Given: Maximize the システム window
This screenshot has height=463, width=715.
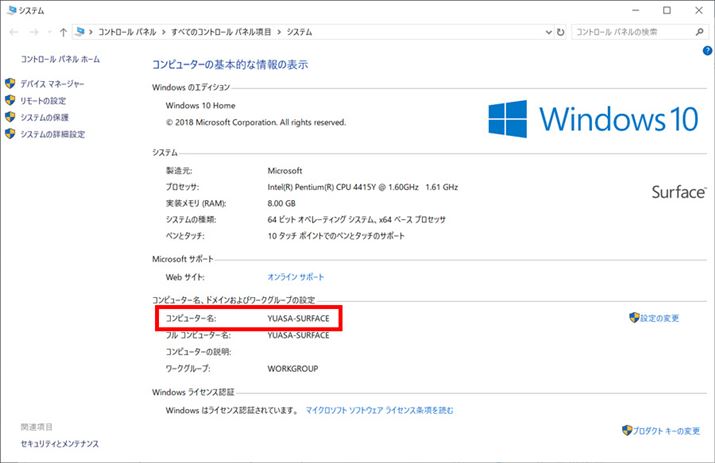Looking at the screenshot, I should click(667, 10).
